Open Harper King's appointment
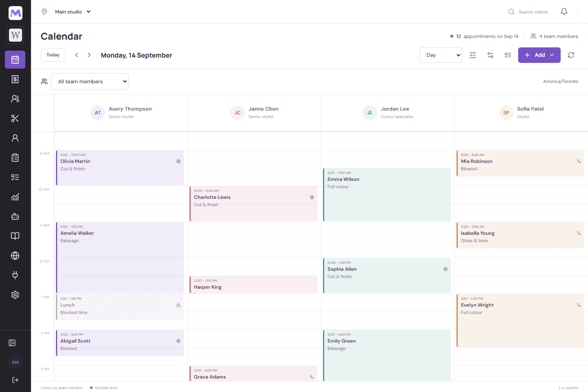The height and width of the screenshot is (392, 588). [253, 285]
